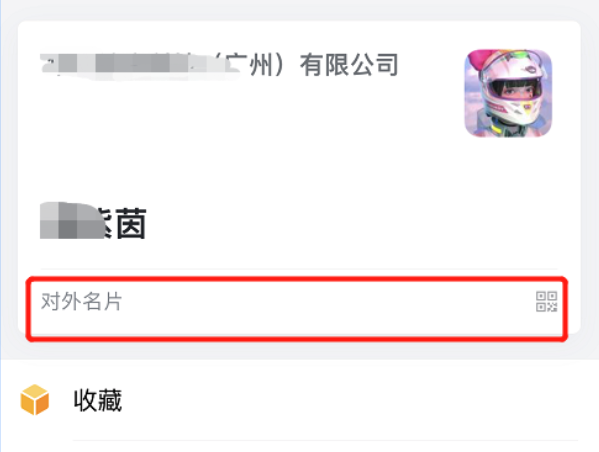Open the helmet character profile avatar

(508, 93)
